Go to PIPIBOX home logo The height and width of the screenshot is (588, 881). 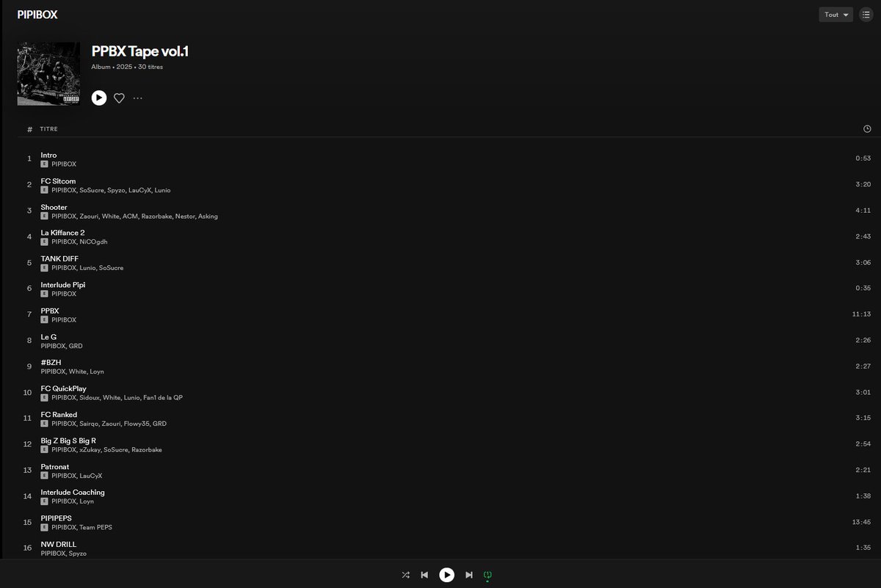[37, 15]
